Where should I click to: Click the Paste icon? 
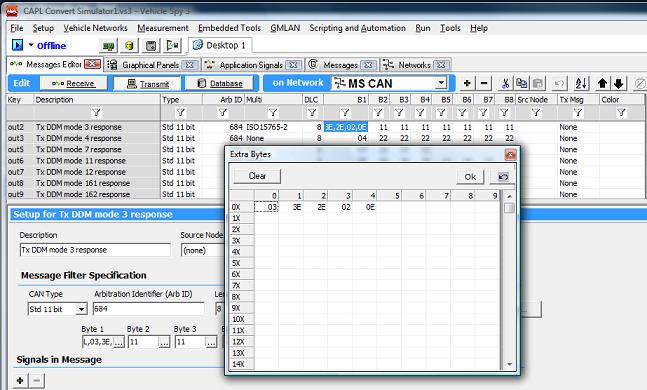(x=538, y=83)
